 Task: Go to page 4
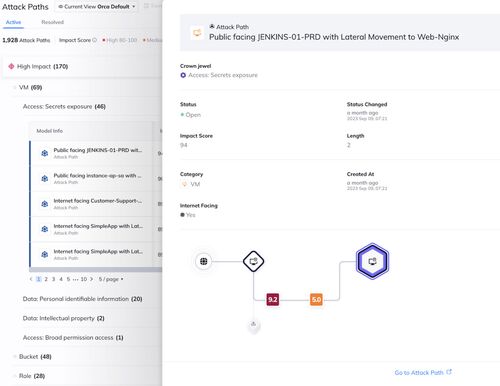pyautogui.click(x=61, y=279)
